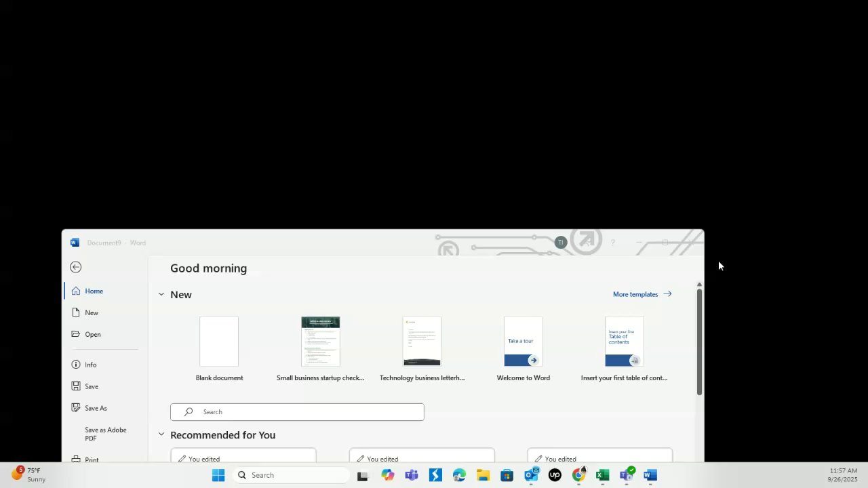Open the first Microsoft Teams taskbar icon
Screen dimensions: 868x488
(x=411, y=475)
